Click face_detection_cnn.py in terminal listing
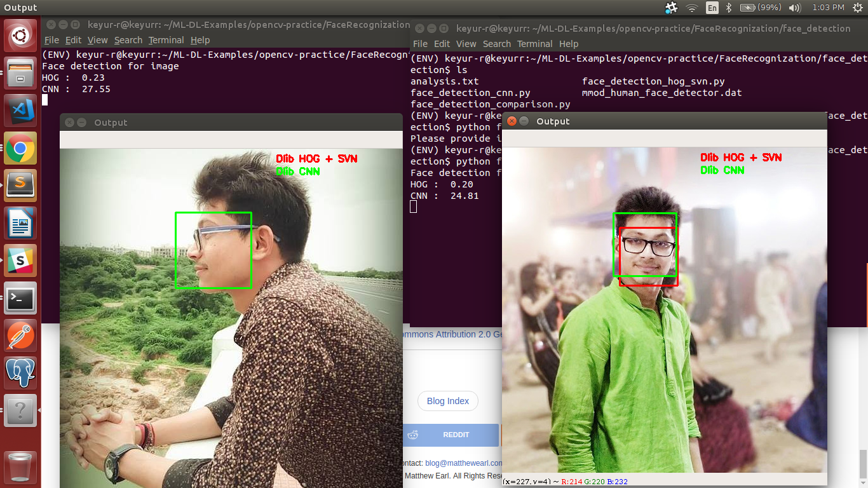The image size is (868, 488). (x=470, y=93)
